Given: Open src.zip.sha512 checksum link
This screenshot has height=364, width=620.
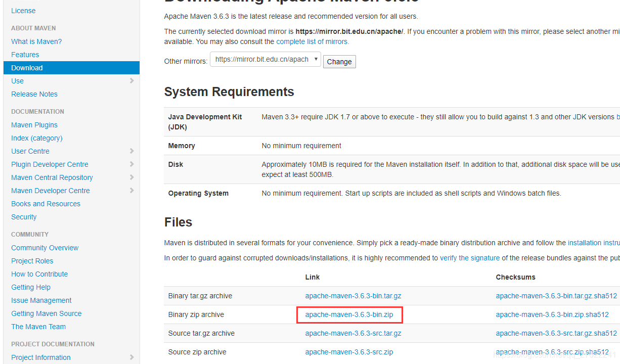Looking at the screenshot, I should coord(552,352).
